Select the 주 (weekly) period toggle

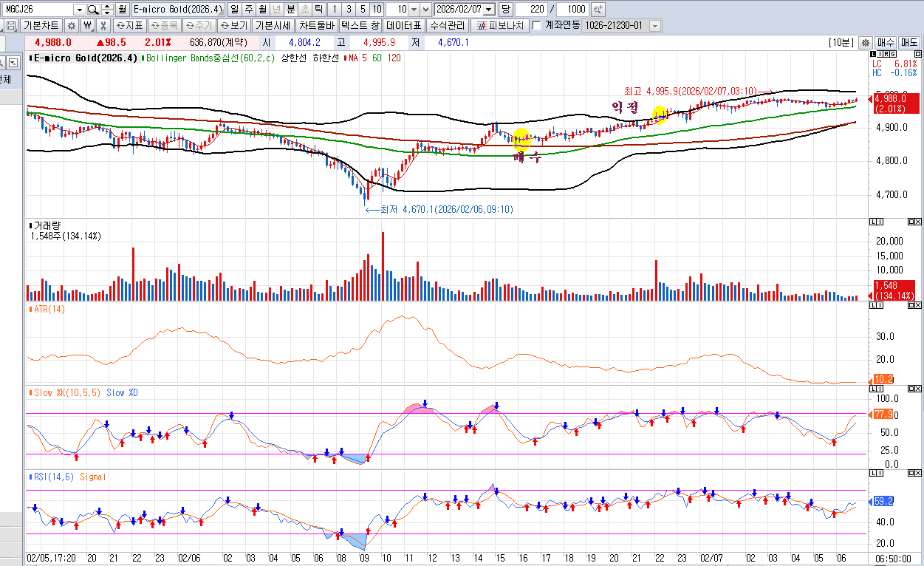tap(247, 10)
